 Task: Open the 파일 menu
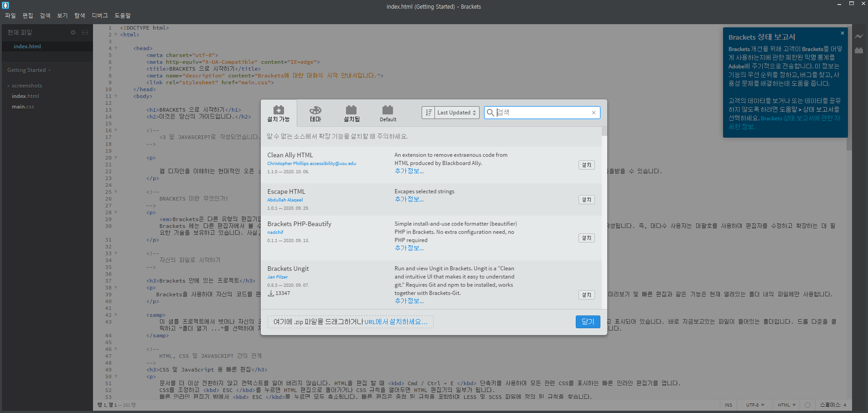(10, 15)
